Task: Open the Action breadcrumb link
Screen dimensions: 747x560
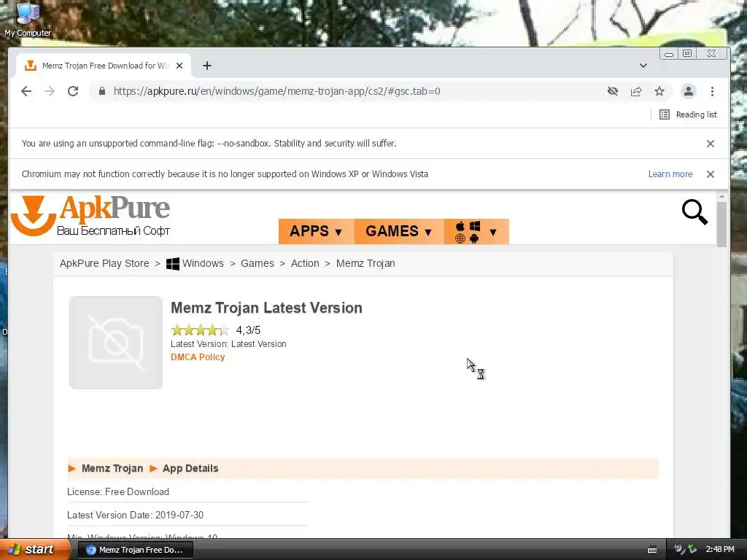Action: click(x=305, y=263)
